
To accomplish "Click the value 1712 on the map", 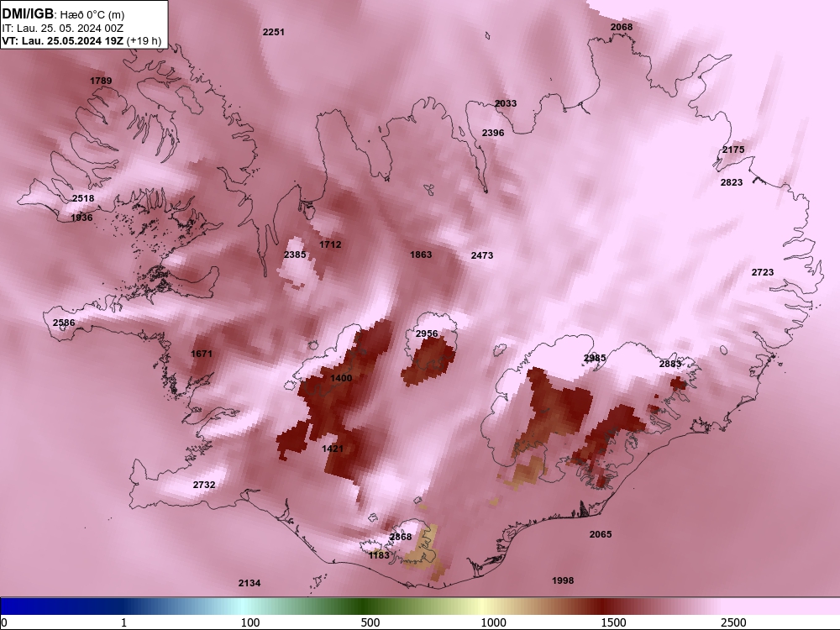I will (330, 244).
